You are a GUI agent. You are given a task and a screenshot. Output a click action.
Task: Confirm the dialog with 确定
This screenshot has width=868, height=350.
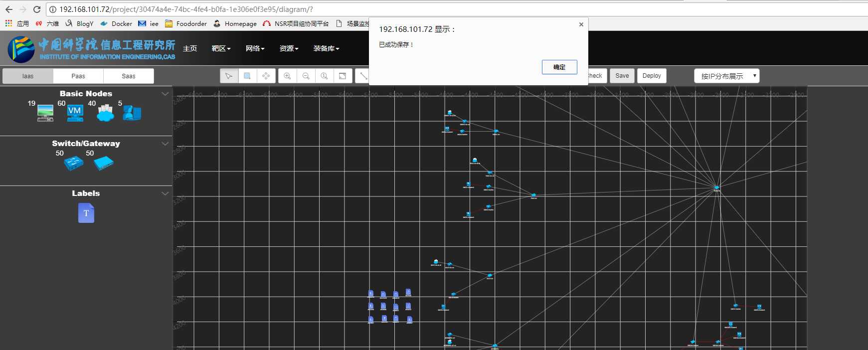click(559, 67)
